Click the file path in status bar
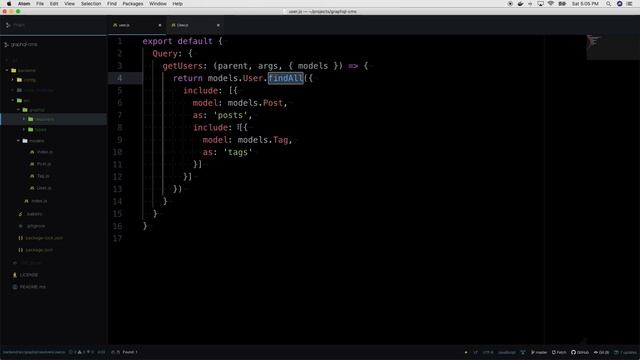The height and width of the screenshot is (360, 640). click(x=34, y=352)
